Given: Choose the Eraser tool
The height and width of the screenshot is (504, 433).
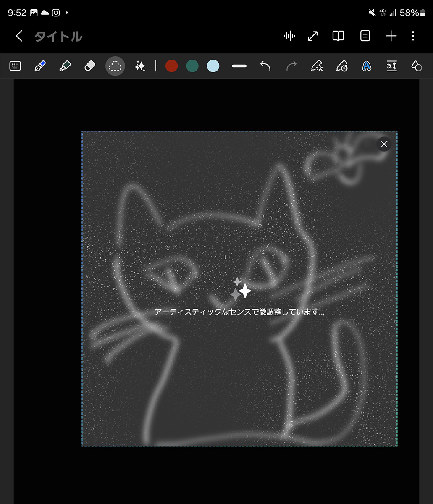Looking at the screenshot, I should tap(90, 66).
